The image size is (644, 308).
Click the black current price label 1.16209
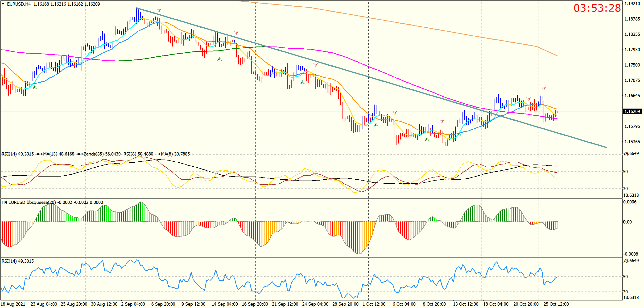point(632,111)
